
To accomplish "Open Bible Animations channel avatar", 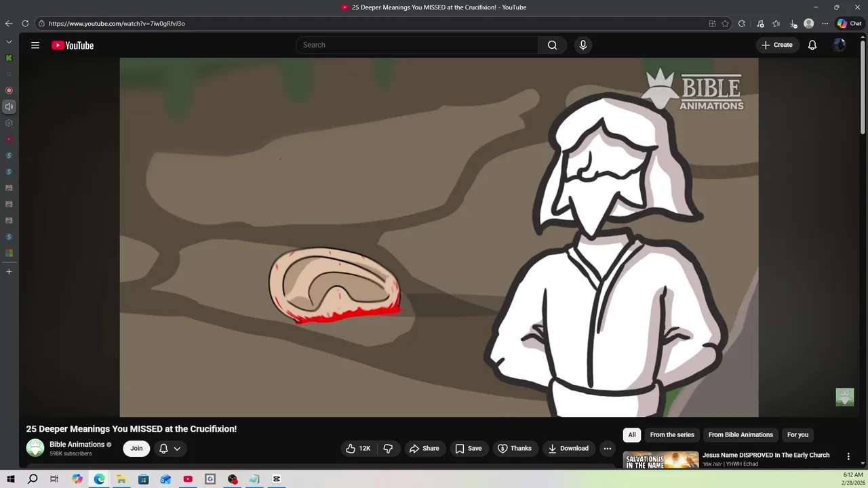I will pos(35,448).
